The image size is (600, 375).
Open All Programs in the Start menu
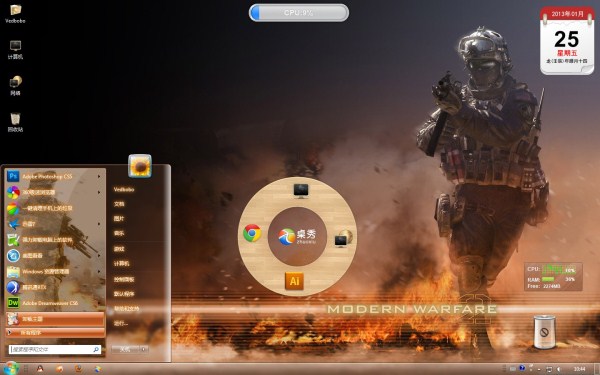55,333
